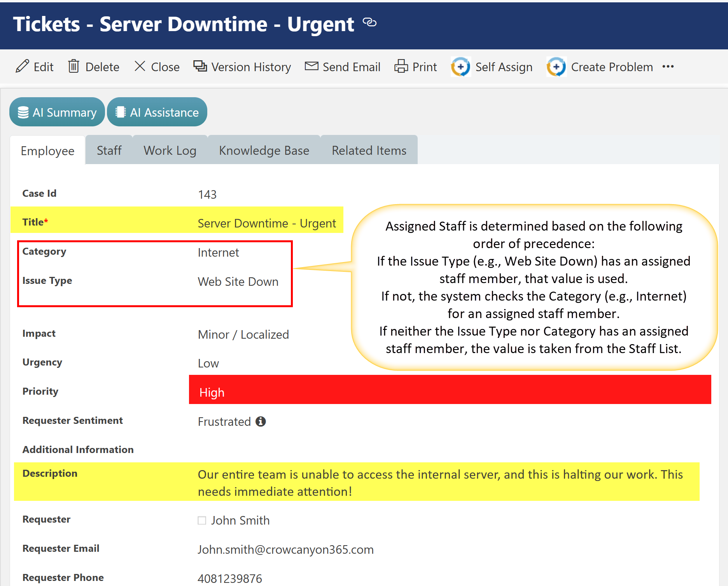The image size is (728, 586).
Task: Click the Delete trash can icon
Action: coord(74,66)
